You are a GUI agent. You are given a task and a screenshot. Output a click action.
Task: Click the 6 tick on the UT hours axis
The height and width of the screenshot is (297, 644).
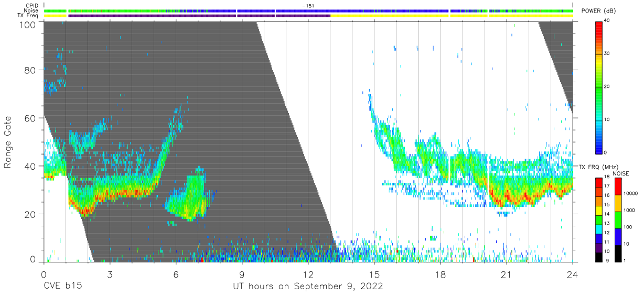(176, 274)
